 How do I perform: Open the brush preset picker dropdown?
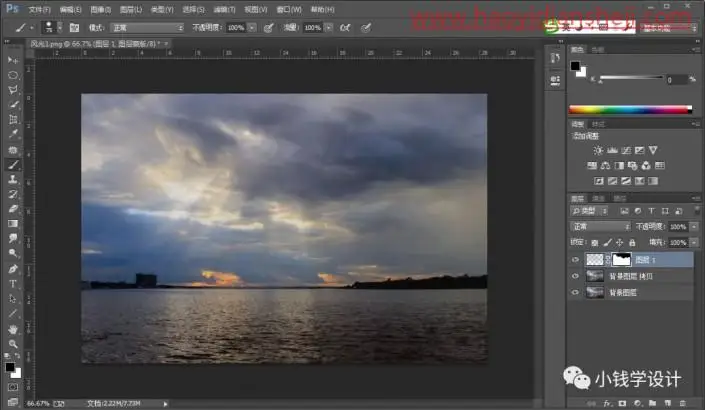(x=59, y=27)
